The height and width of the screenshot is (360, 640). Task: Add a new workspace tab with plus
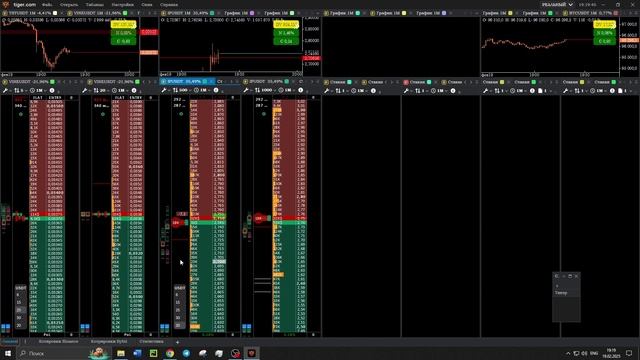[x=178, y=342]
